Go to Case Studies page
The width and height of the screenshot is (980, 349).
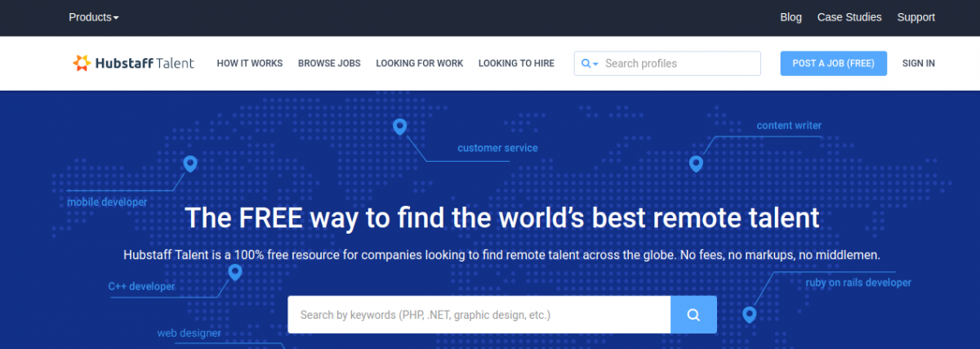pos(849,17)
